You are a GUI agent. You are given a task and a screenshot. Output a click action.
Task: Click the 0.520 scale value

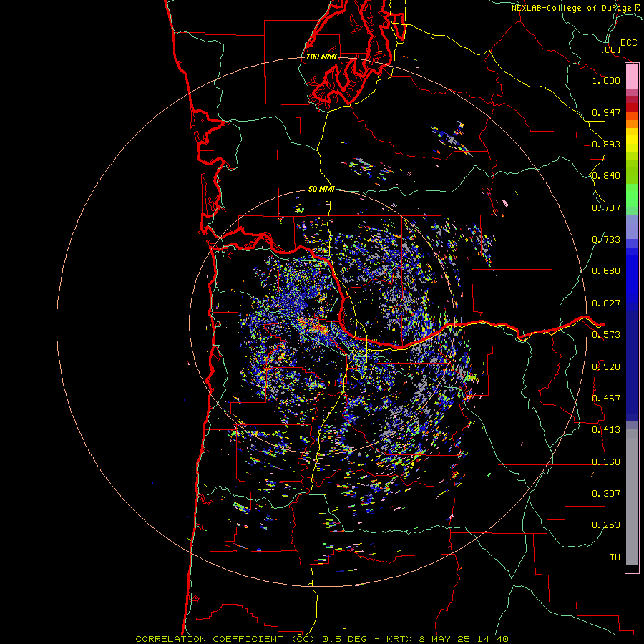(606, 367)
